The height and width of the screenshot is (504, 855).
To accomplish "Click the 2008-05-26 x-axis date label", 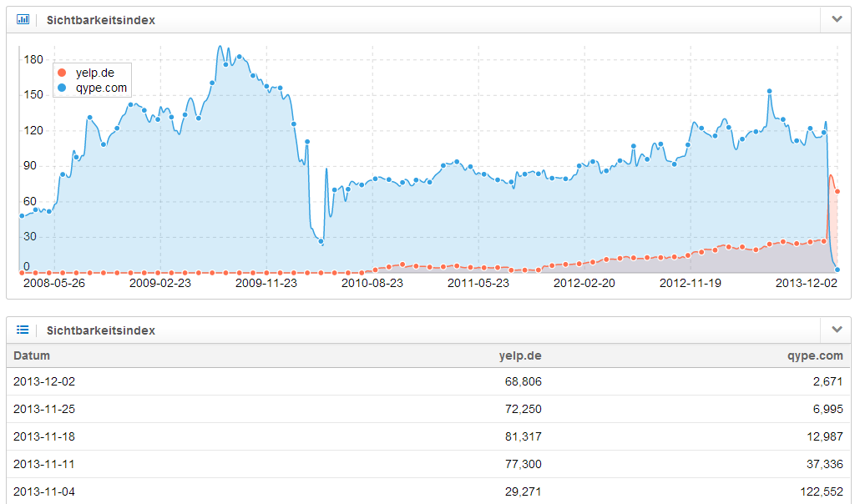I will tap(54, 283).
